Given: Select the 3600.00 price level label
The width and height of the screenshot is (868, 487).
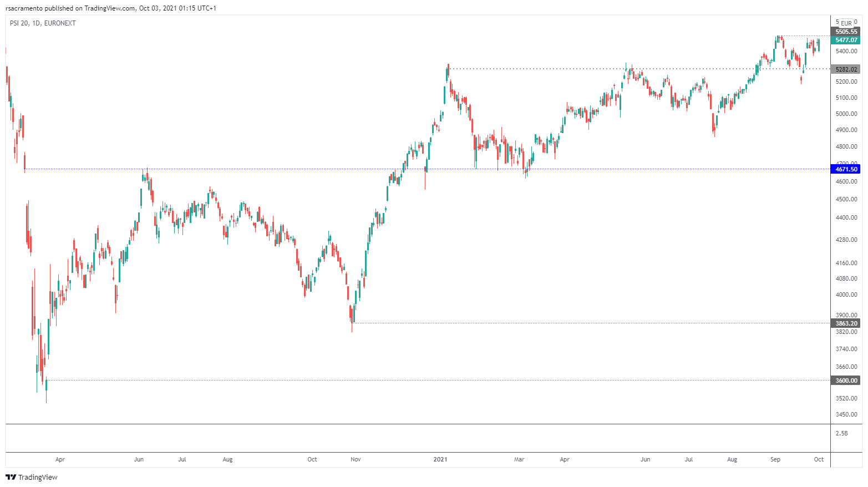Looking at the screenshot, I should 846,381.
